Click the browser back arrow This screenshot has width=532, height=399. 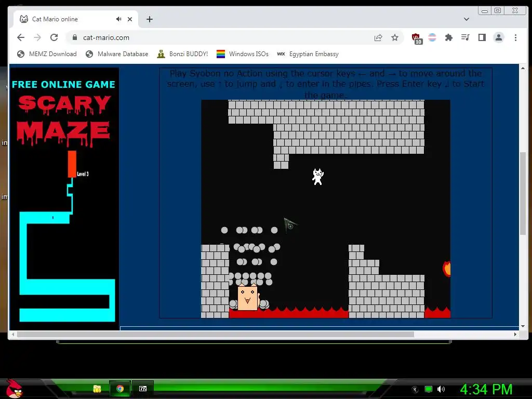(x=21, y=37)
